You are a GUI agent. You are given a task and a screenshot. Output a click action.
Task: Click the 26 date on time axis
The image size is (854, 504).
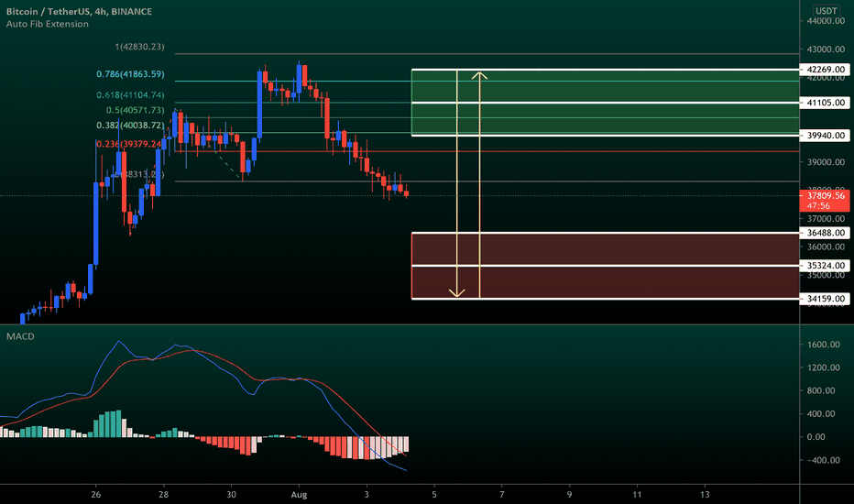pos(96,495)
